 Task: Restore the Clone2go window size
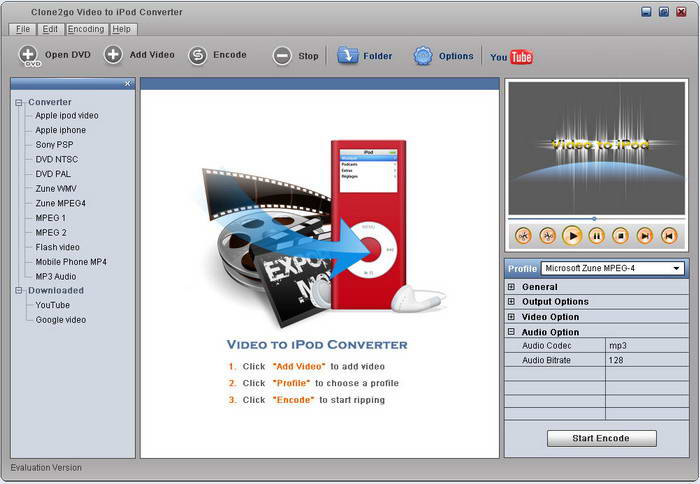(664, 12)
